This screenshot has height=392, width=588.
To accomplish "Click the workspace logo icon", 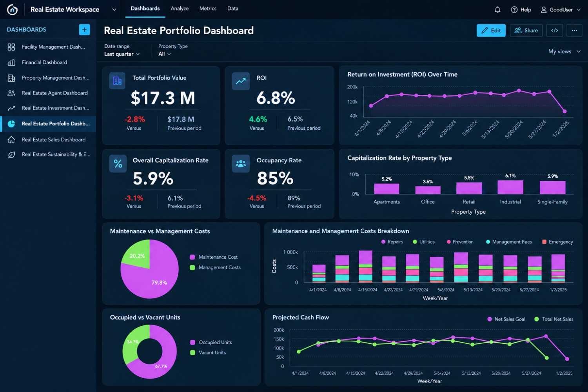I will coord(12,9).
